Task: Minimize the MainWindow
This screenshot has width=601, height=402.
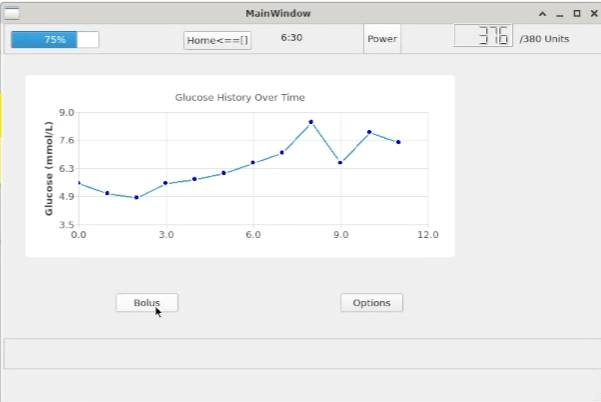Action: (559, 14)
